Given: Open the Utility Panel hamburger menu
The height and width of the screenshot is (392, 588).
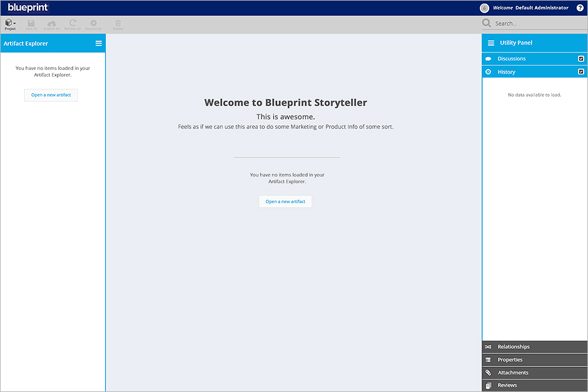Looking at the screenshot, I should [491, 43].
